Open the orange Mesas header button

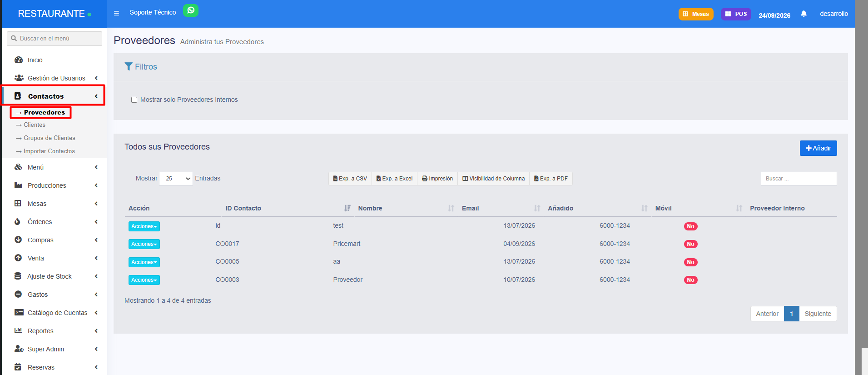tap(696, 14)
